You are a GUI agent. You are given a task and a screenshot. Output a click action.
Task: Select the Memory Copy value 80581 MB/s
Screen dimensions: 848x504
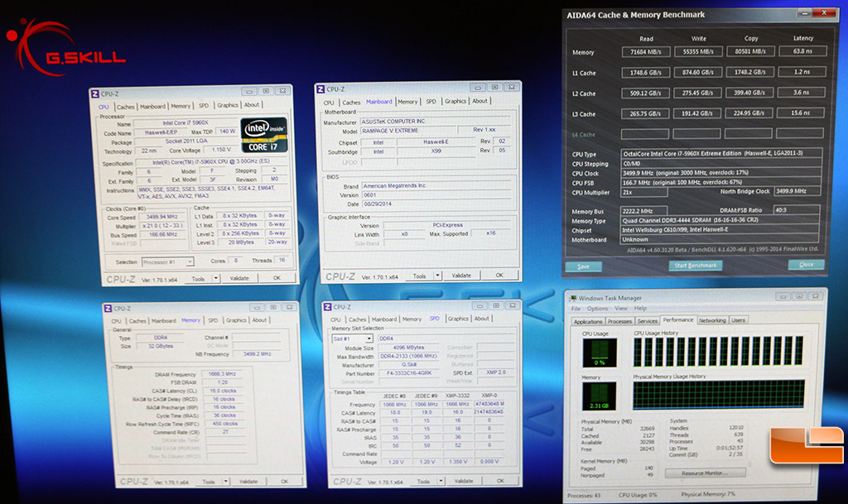coord(749,51)
